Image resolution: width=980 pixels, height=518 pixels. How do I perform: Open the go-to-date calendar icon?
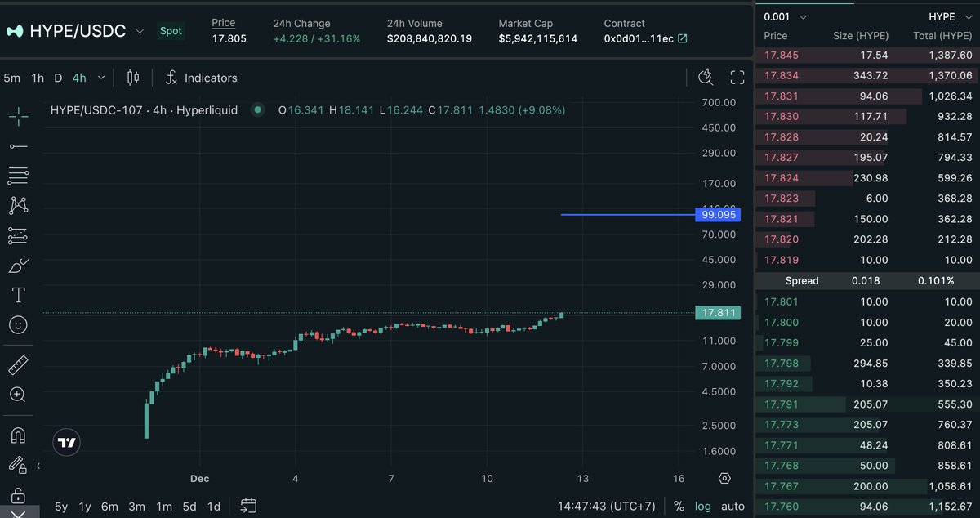click(249, 506)
